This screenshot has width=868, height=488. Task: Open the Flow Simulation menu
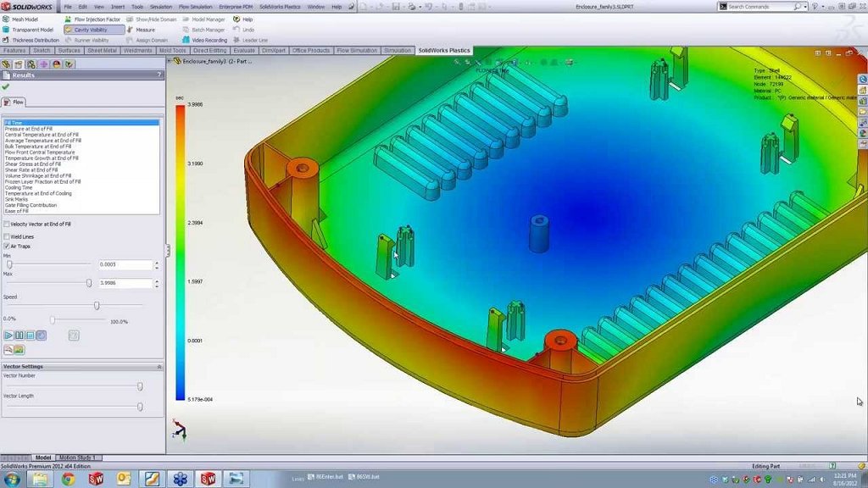click(195, 7)
